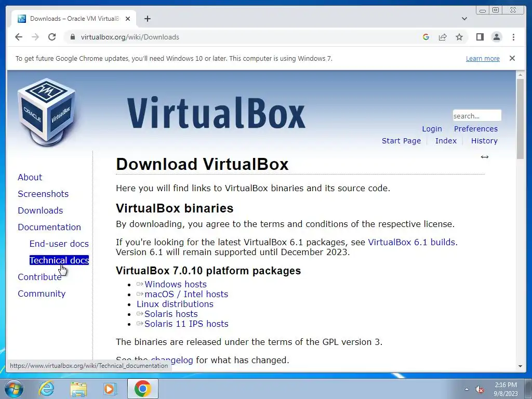Open the Preferences link

(476, 129)
